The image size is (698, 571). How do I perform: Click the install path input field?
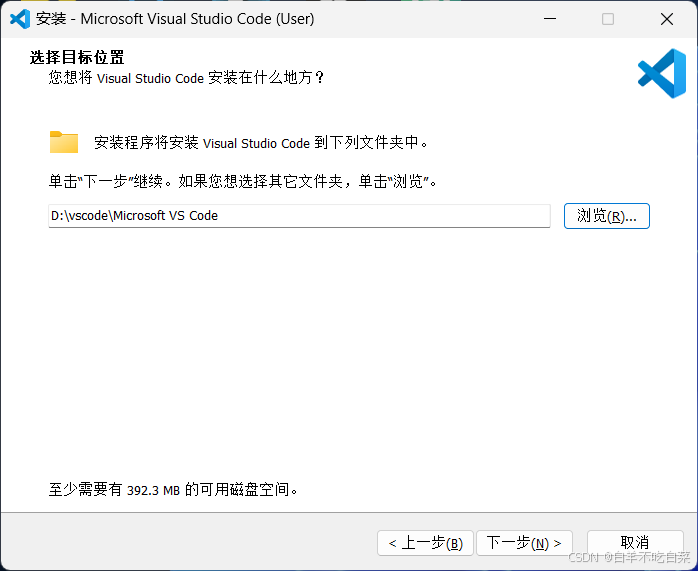point(299,216)
